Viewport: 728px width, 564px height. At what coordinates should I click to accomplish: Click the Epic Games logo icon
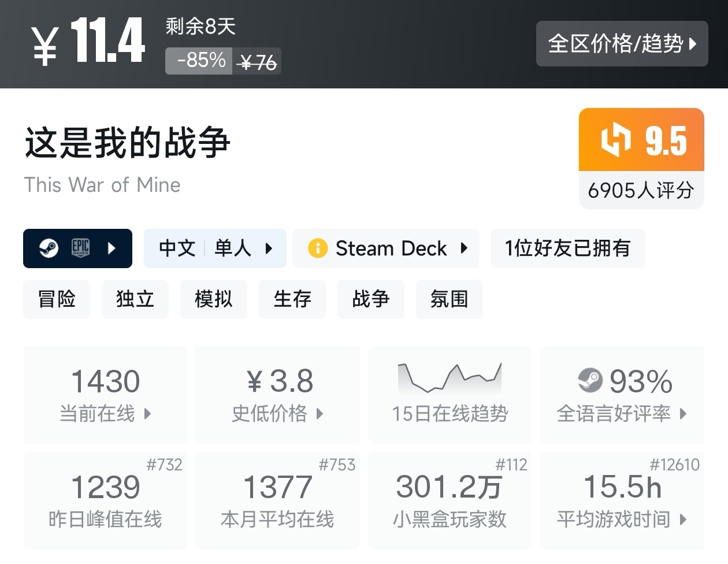coord(80,248)
